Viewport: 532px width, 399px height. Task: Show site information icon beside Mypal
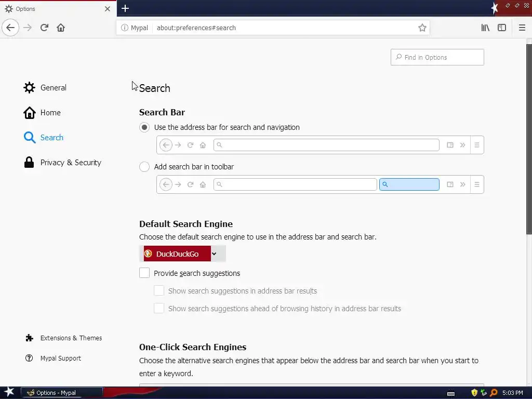tap(125, 28)
